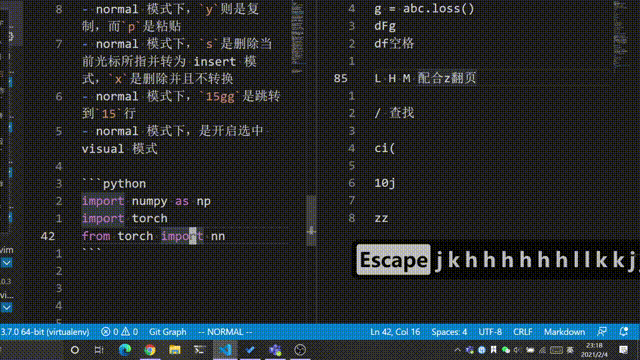The image size is (640, 360).
Task: Click 'import numpy as np' line
Action: pos(146,201)
